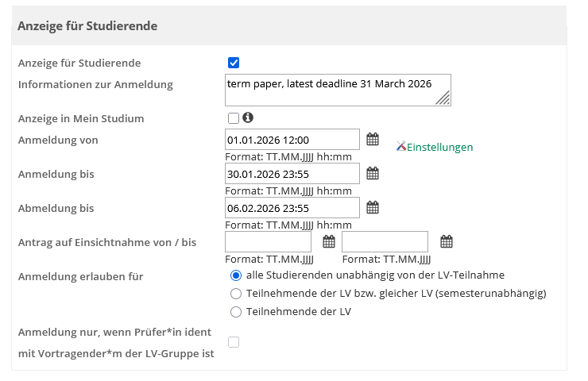The image size is (588, 381).
Task: Click the tools icon next to Einstellungen
Action: [x=401, y=146]
